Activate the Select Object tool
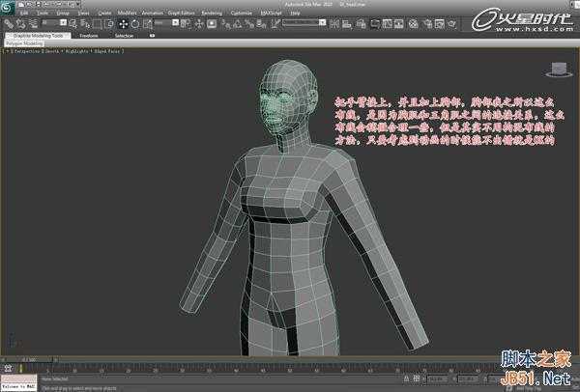580x392 pixels. [73, 24]
